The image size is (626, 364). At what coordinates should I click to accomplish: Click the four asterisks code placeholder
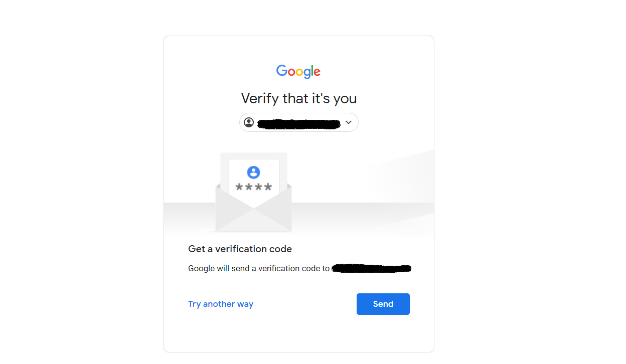tap(254, 188)
